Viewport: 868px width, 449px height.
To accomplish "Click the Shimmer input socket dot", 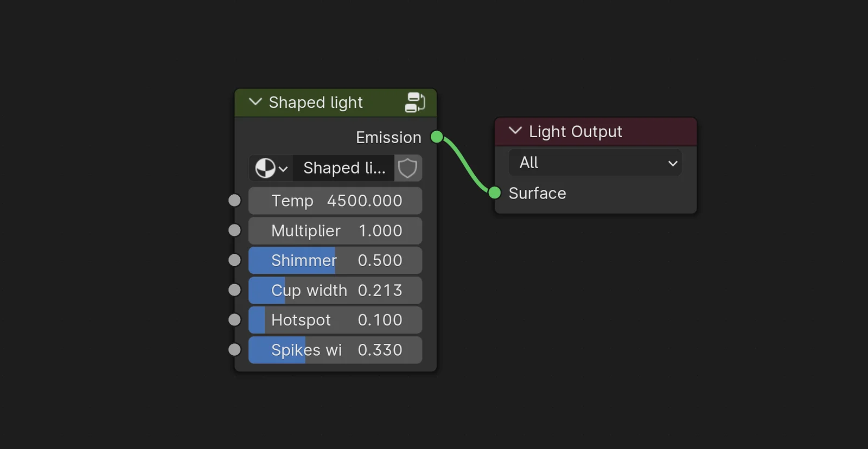I will point(234,260).
